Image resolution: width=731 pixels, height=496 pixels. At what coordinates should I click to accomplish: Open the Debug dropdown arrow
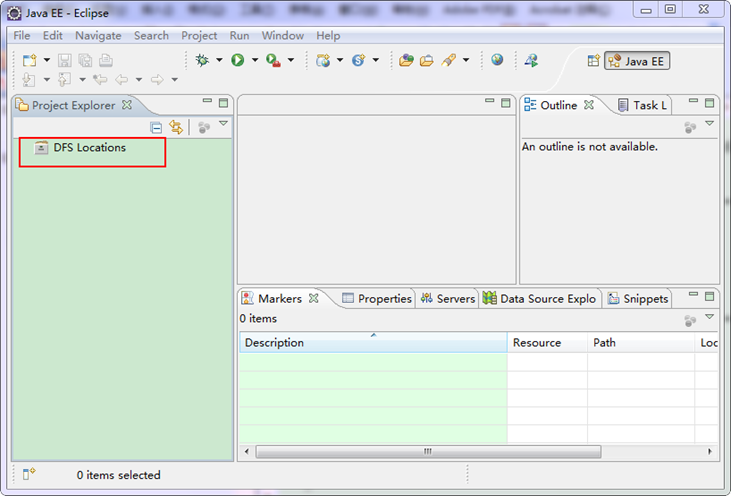pos(219,60)
